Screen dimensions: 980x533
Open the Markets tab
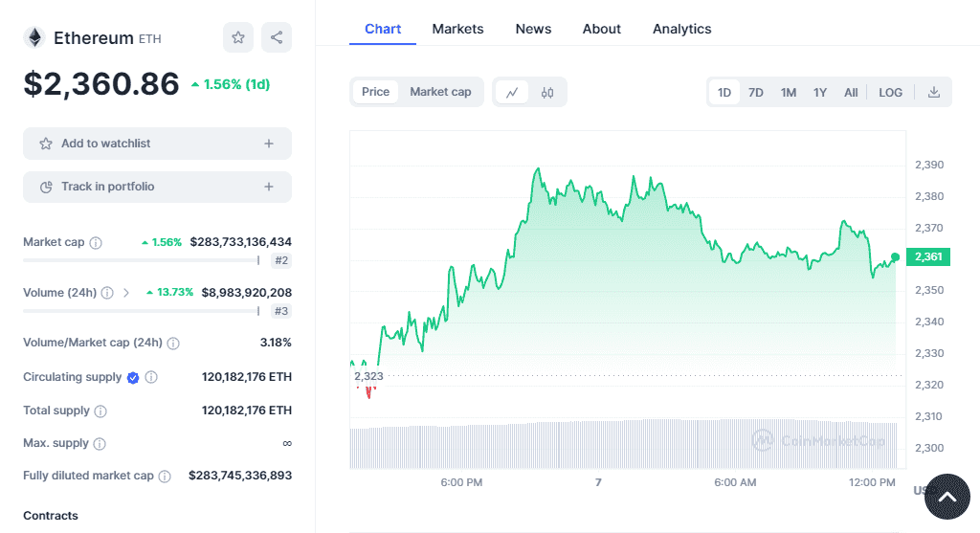(x=457, y=29)
